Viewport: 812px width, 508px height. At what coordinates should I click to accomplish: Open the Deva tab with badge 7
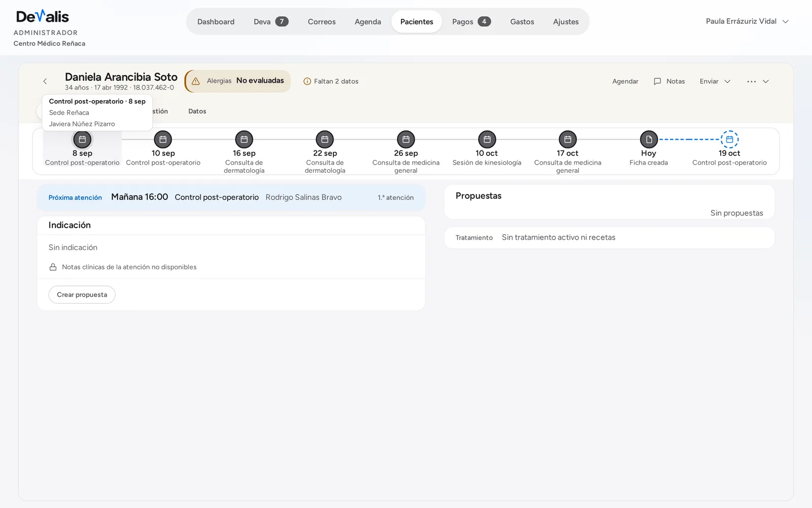coord(271,22)
